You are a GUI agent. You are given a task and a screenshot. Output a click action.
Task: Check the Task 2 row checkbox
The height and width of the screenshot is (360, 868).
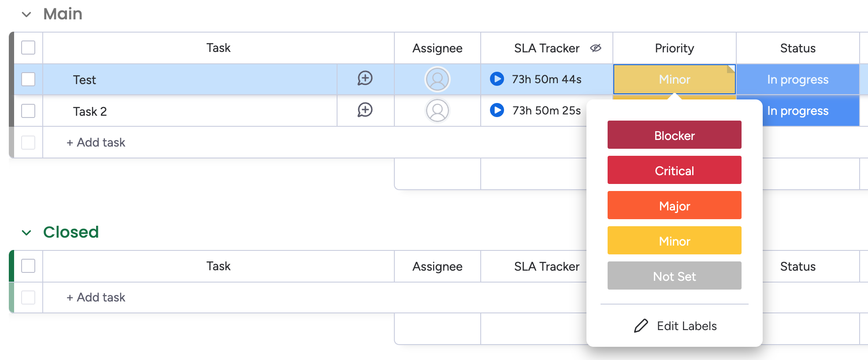click(x=28, y=111)
